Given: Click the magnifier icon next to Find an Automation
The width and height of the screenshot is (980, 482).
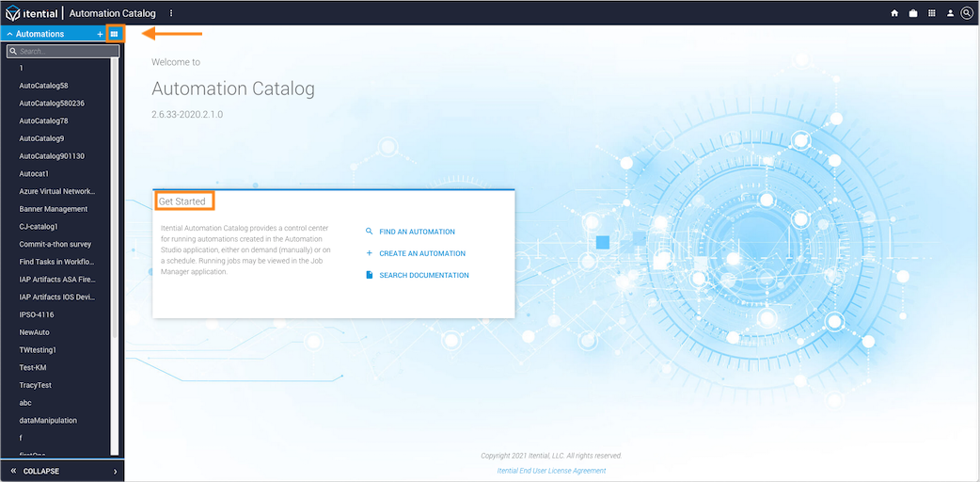Looking at the screenshot, I should point(369,232).
